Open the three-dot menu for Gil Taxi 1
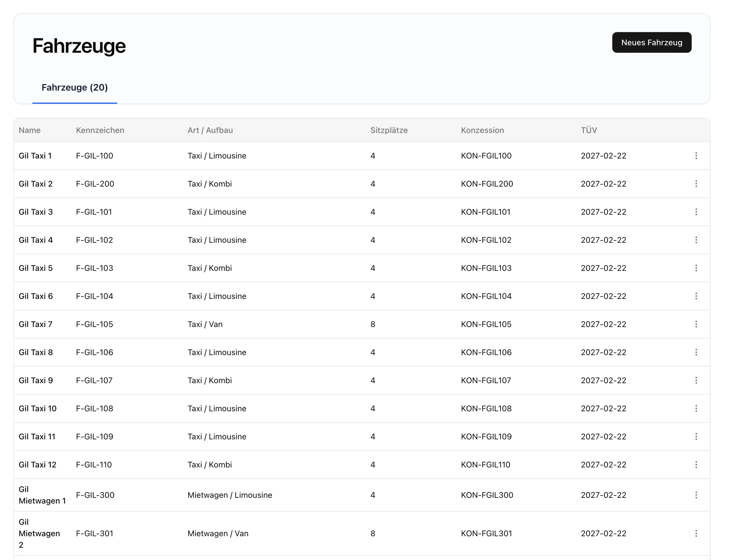The width and height of the screenshot is (747, 560). pyautogui.click(x=696, y=156)
